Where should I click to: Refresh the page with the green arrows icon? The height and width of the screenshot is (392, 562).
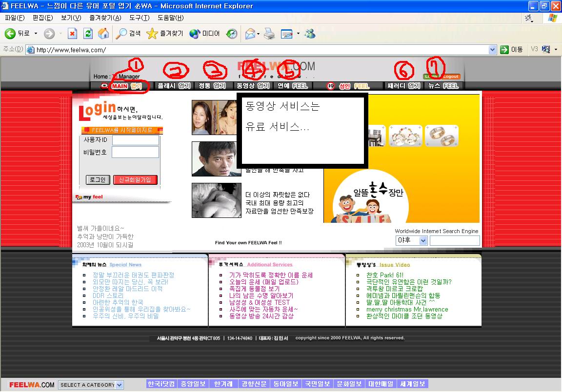88,34
